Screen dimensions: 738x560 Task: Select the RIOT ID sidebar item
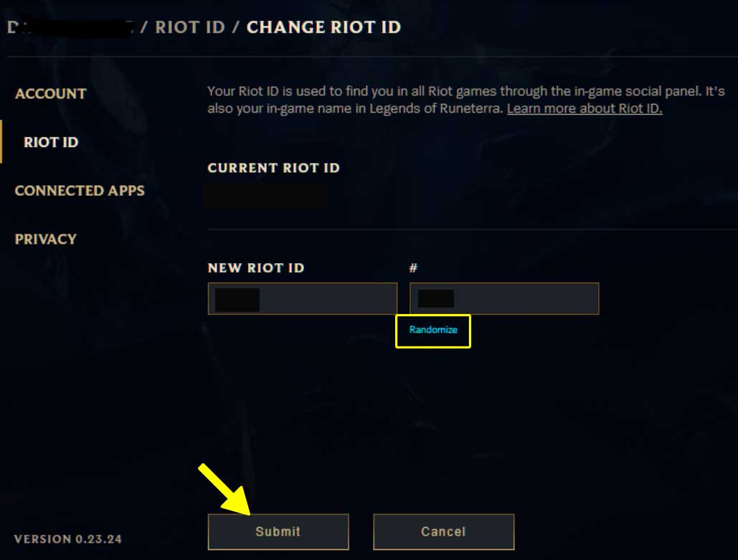point(51,142)
